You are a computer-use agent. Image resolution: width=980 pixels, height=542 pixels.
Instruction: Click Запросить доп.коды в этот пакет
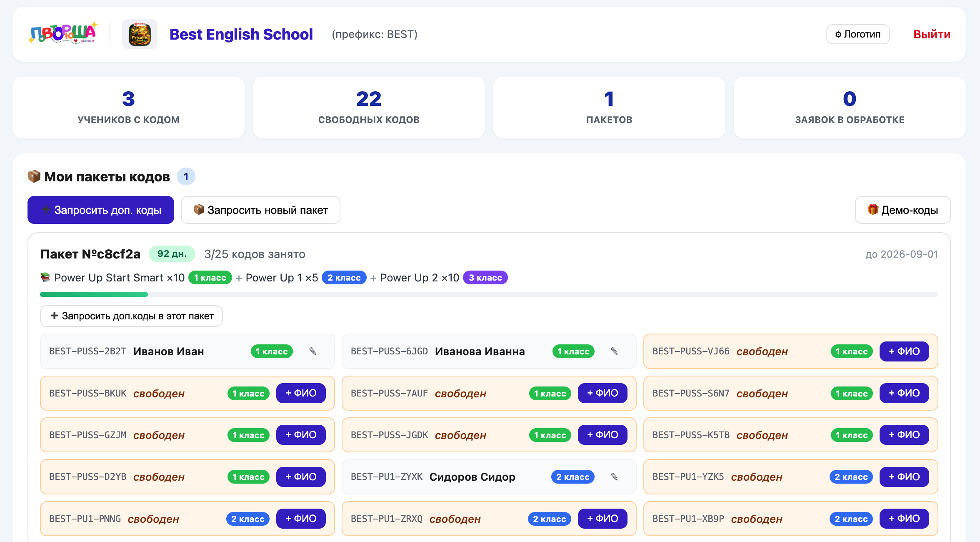pos(131,316)
